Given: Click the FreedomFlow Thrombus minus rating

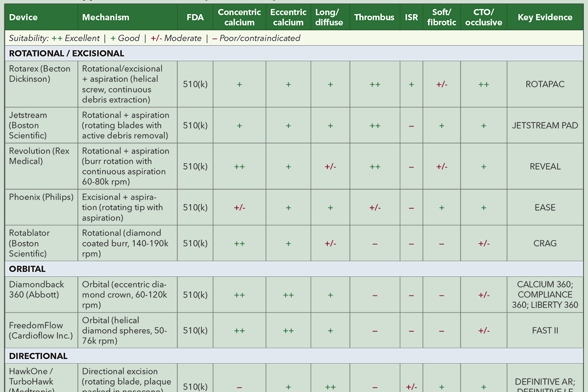Looking at the screenshot, I should (374, 331).
